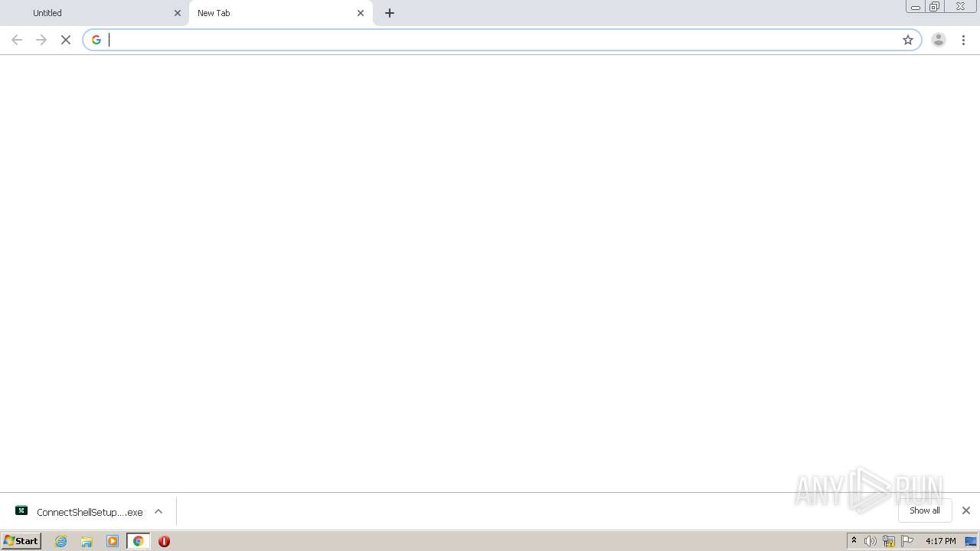Show hidden system tray icons

(854, 541)
